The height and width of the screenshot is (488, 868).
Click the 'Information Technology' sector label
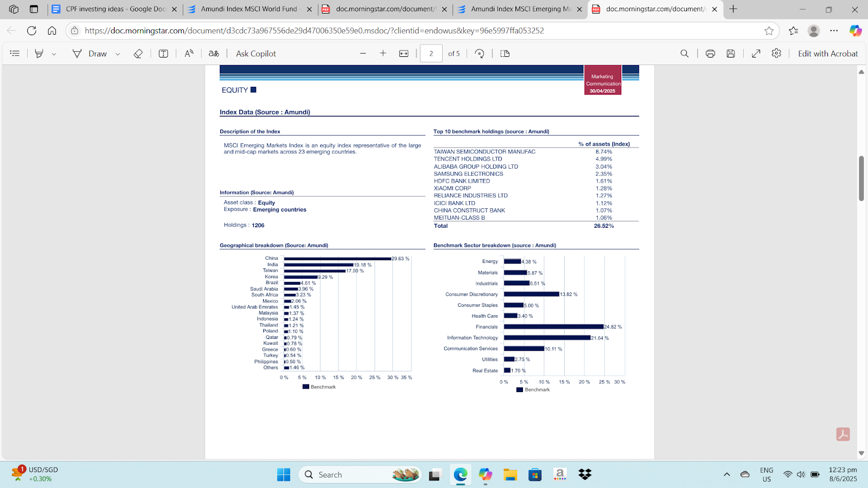click(473, 338)
